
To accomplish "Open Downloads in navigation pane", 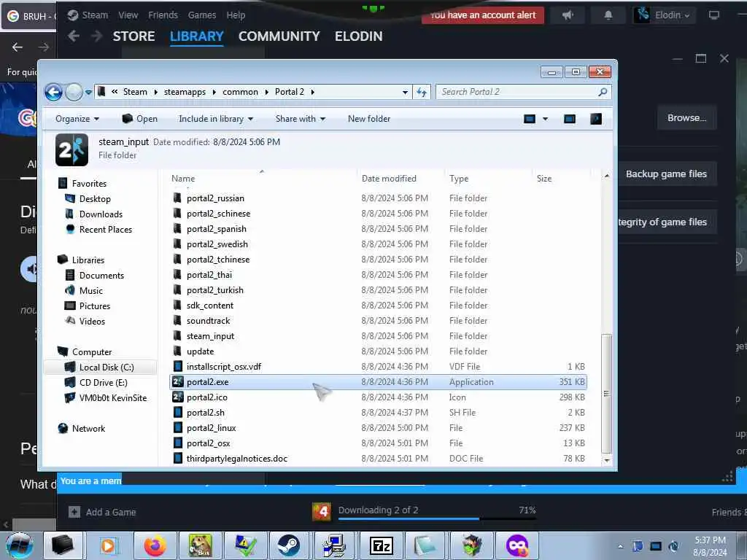I will click(101, 214).
